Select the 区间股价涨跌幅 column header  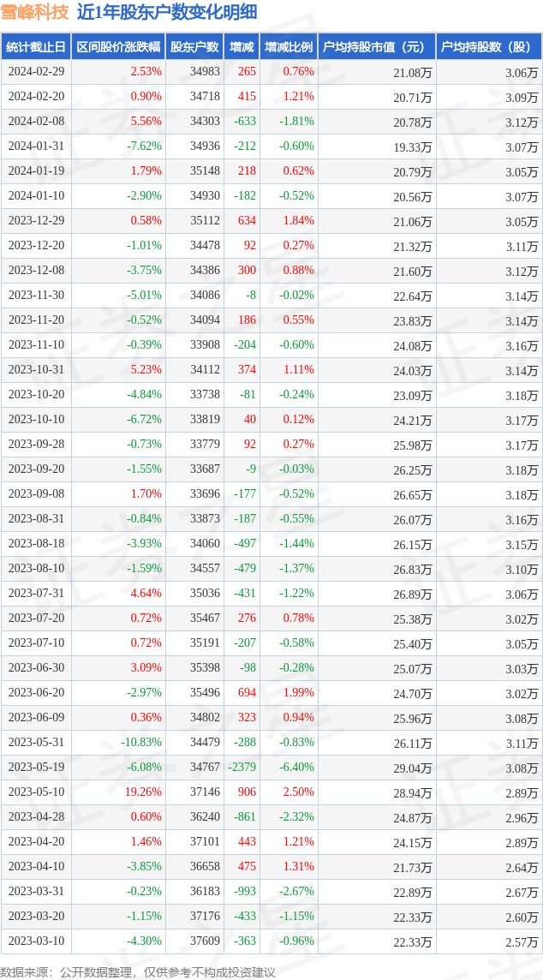(117, 47)
